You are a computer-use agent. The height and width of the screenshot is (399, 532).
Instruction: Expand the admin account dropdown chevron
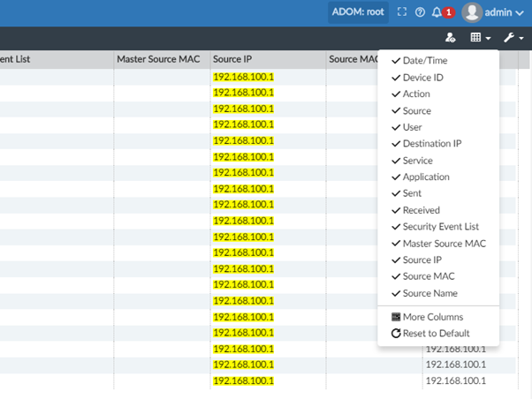[520, 13]
